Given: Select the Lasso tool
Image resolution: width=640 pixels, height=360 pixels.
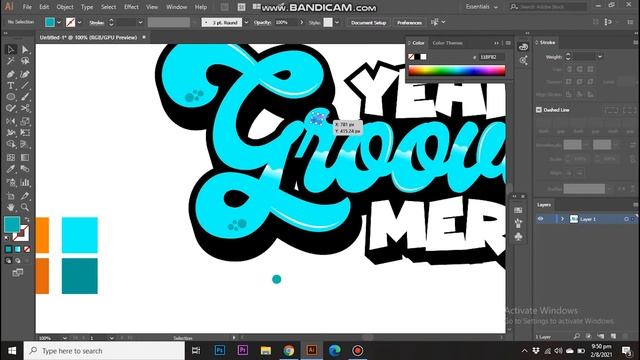Looking at the screenshot, I should coord(25,61).
